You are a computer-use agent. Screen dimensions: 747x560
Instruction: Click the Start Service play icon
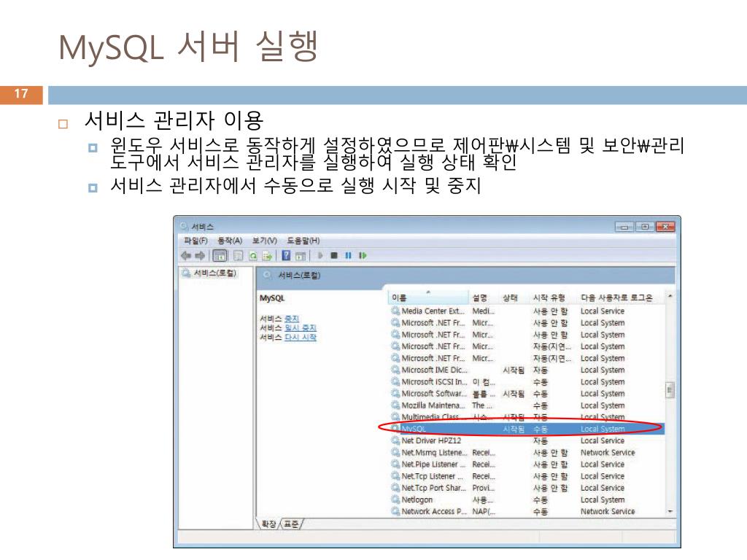tap(320, 256)
